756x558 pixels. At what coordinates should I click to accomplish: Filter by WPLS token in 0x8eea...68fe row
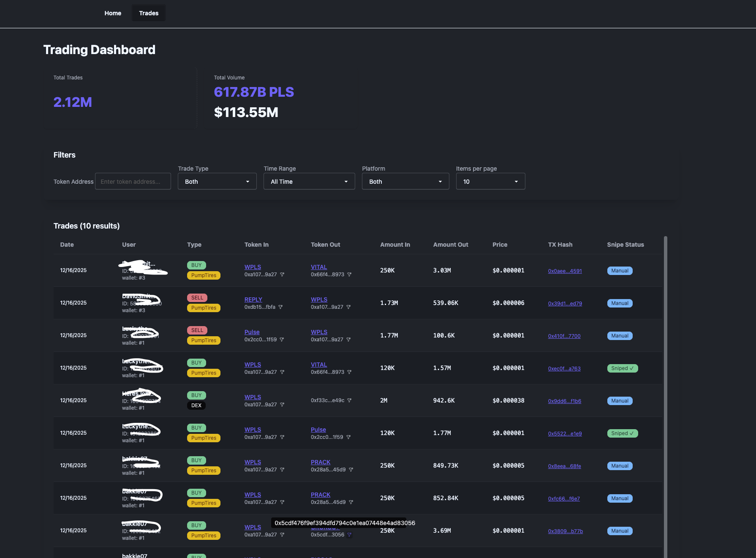pos(282,470)
